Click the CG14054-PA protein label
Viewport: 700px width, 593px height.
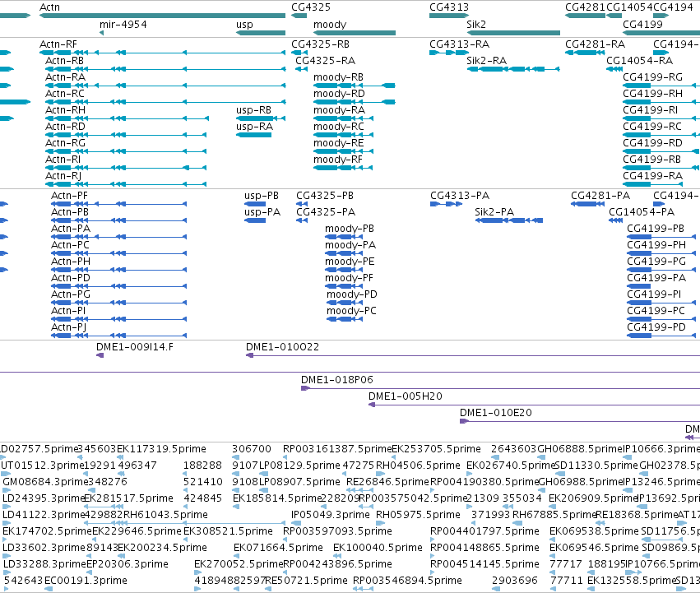pyautogui.click(x=642, y=212)
